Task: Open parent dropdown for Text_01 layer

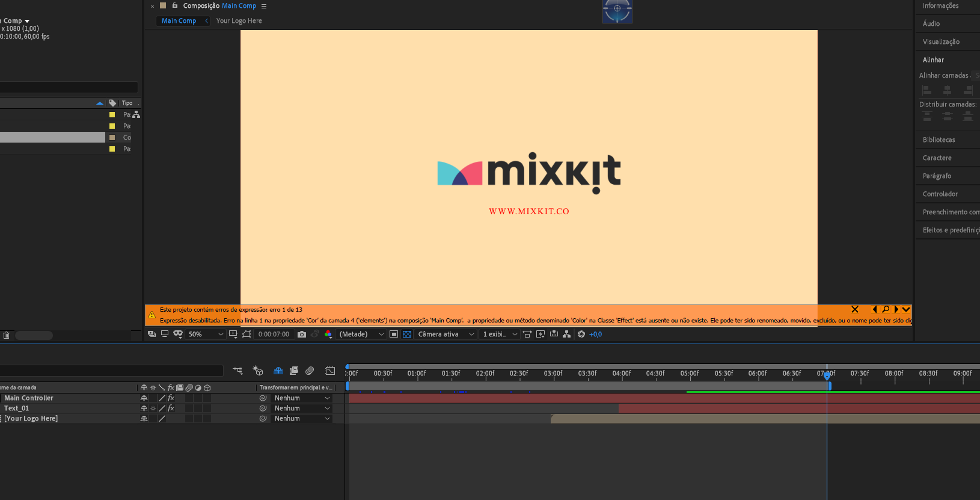Action: (x=302, y=409)
